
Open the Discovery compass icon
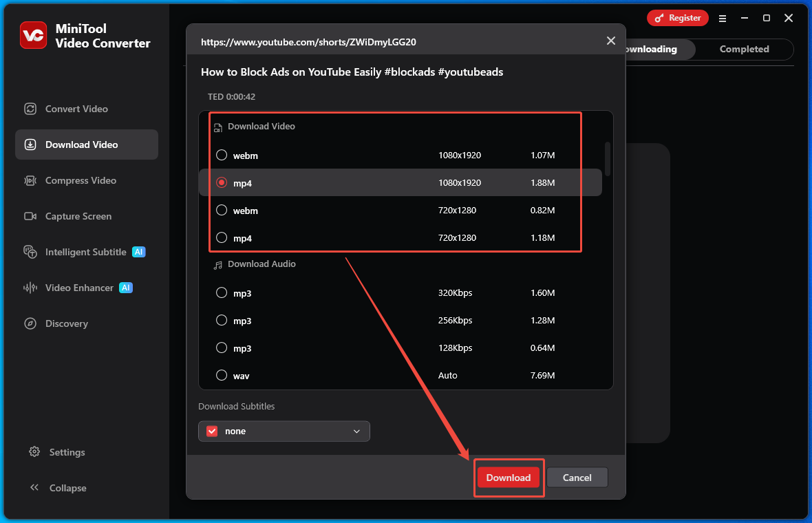[x=30, y=323]
